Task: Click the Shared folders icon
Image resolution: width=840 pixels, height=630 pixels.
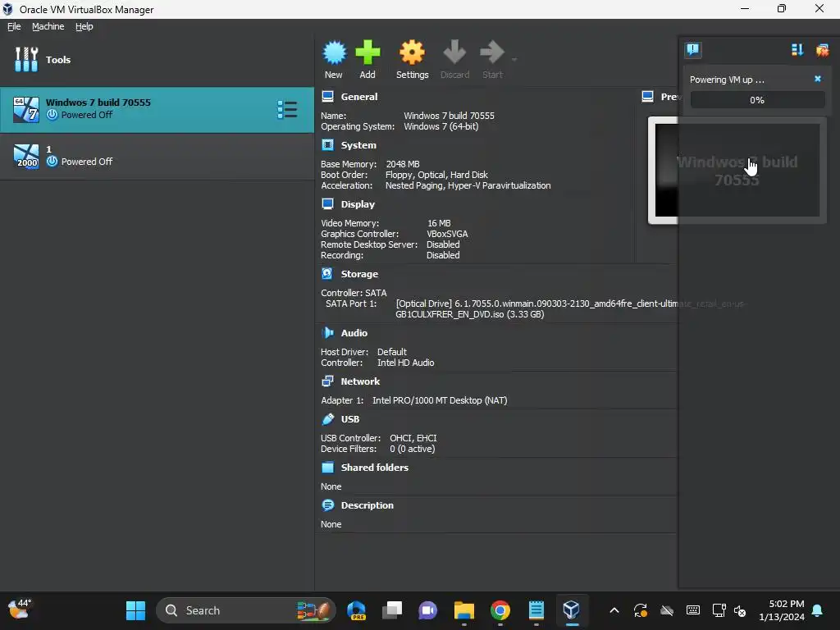Action: [328, 467]
